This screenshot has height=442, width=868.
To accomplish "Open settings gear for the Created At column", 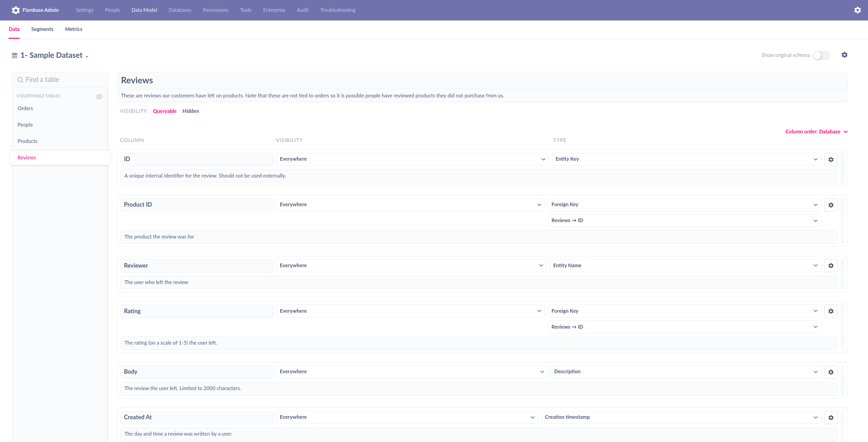I will tap(831, 417).
